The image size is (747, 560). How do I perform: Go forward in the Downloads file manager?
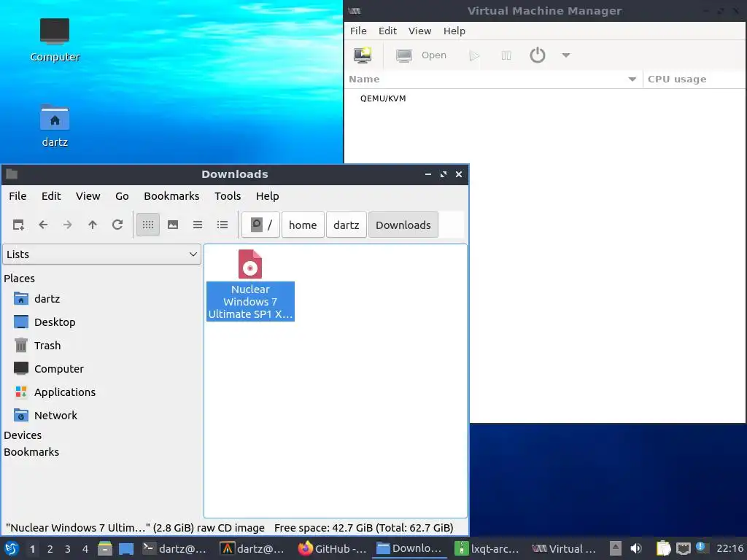[x=68, y=225]
